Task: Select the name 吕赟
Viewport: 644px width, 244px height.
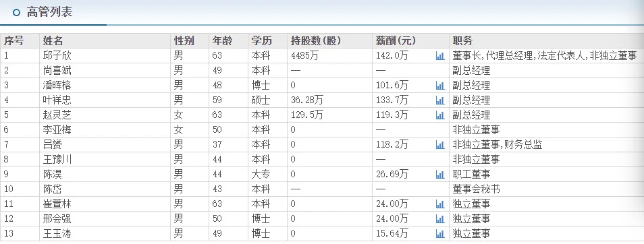Action: click(x=53, y=145)
